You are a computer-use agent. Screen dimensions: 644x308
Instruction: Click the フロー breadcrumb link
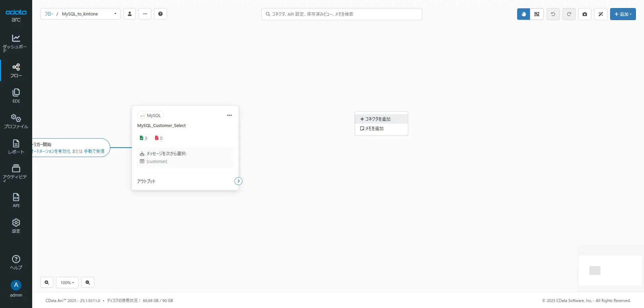click(49, 14)
